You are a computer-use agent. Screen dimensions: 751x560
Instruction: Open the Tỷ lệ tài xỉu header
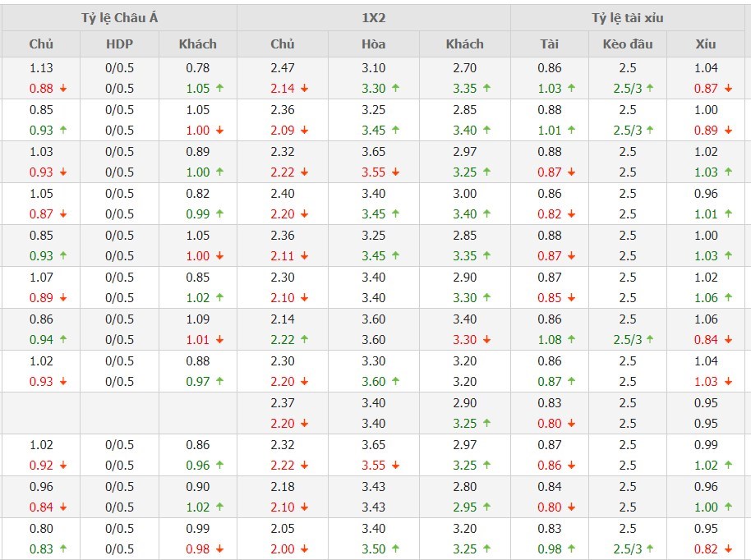click(x=628, y=18)
